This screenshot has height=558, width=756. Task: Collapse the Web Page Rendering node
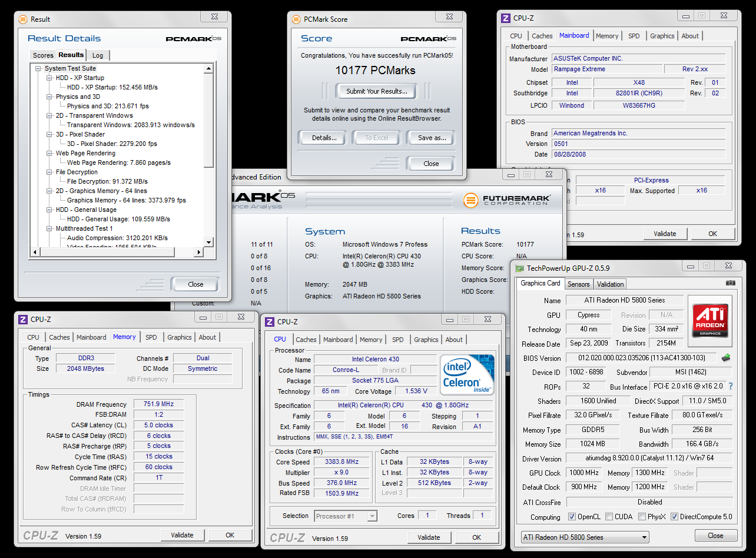tap(49, 153)
